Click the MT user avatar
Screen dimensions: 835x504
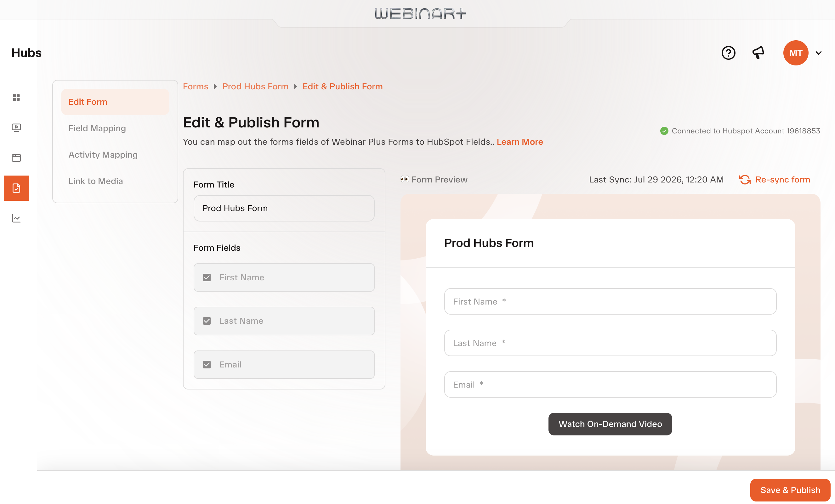(x=796, y=53)
